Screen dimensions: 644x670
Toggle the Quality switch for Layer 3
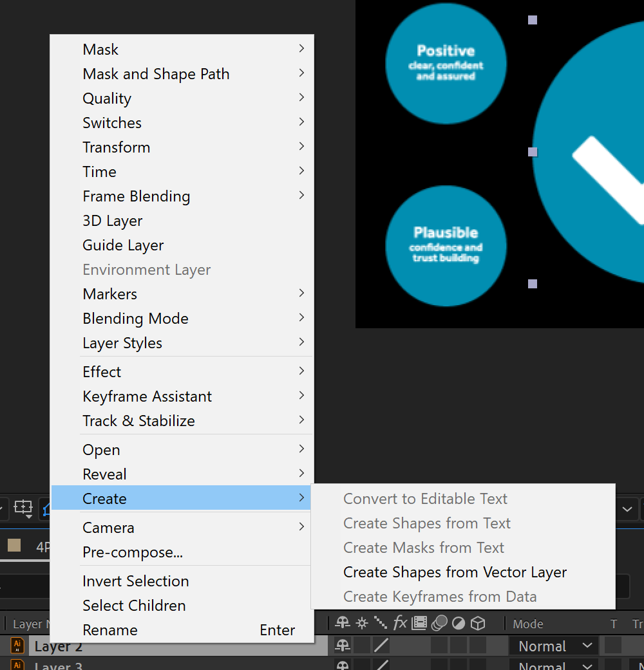point(381,665)
